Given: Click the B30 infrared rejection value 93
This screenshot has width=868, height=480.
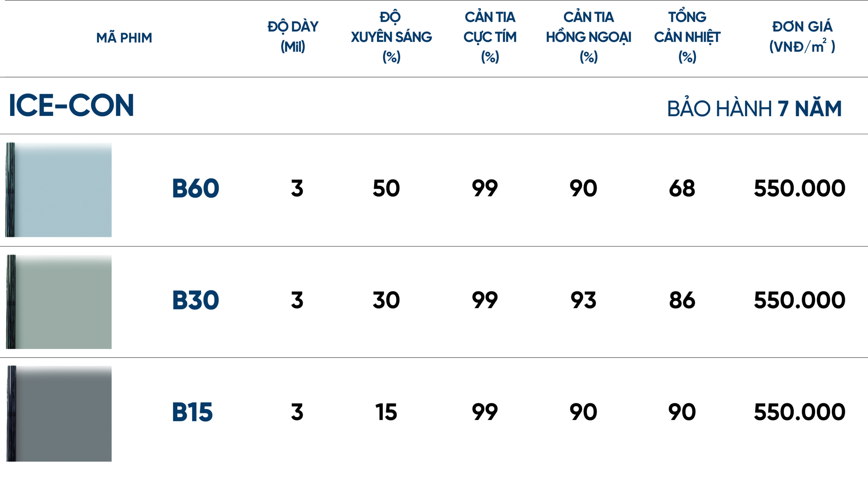Looking at the screenshot, I should [583, 300].
